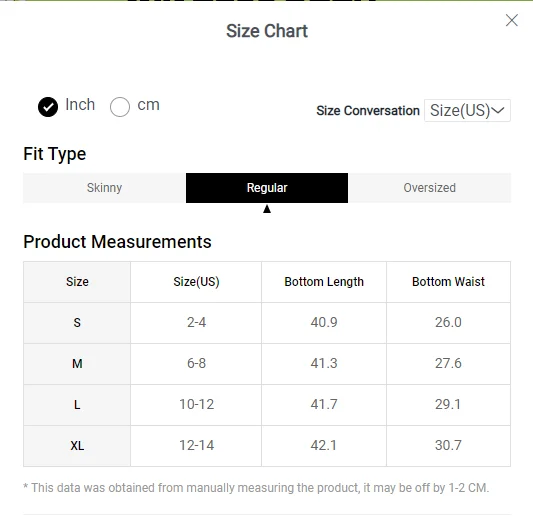Select the L size row label

(x=77, y=405)
